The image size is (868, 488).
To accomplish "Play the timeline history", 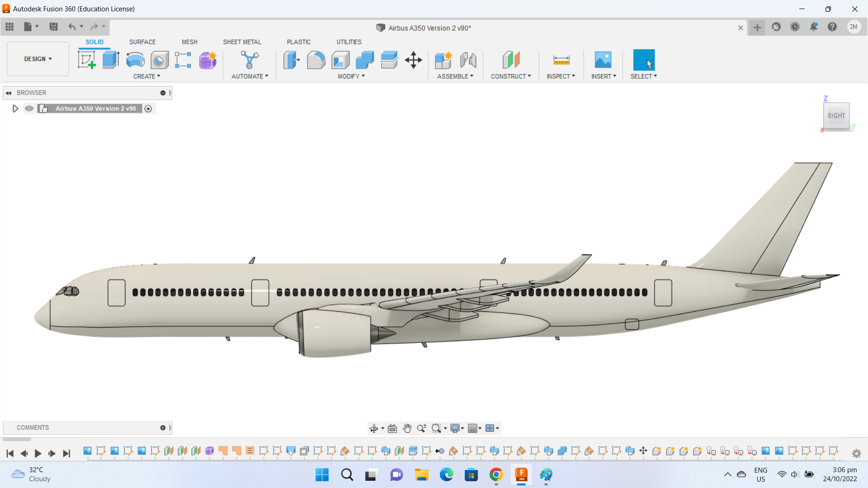I will pyautogui.click(x=38, y=453).
